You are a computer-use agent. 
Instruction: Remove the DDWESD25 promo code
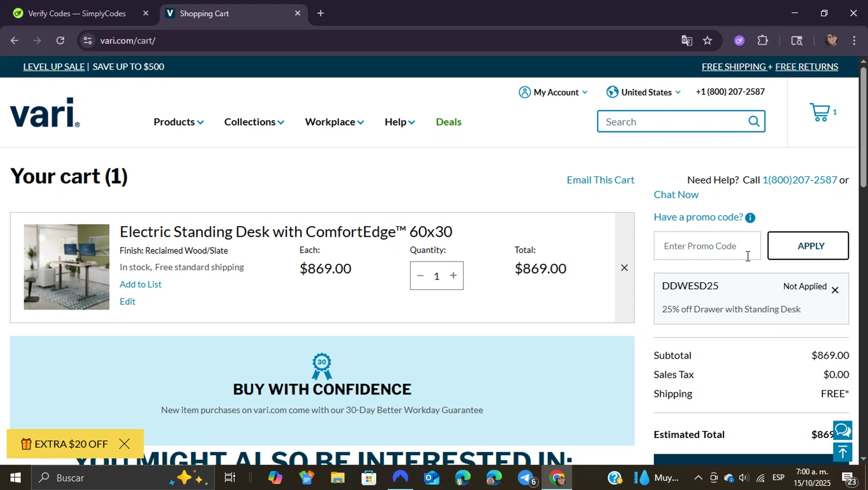(x=835, y=290)
